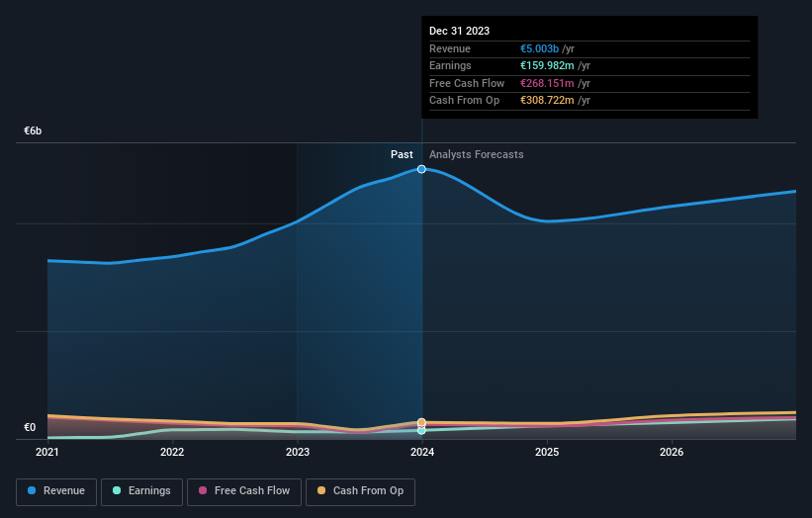Click the Earnings row label in tooltip
Screen dimensions: 812x518
pyautogui.click(x=450, y=65)
